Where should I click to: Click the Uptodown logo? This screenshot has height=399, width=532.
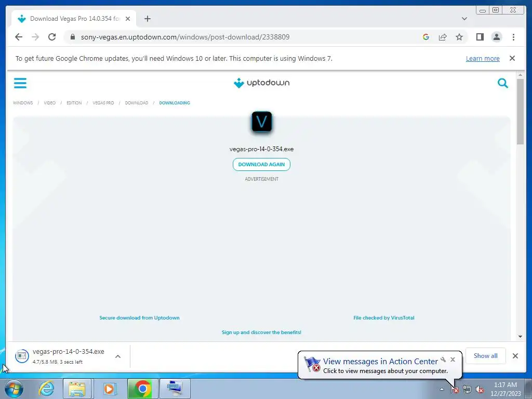pyautogui.click(x=262, y=83)
